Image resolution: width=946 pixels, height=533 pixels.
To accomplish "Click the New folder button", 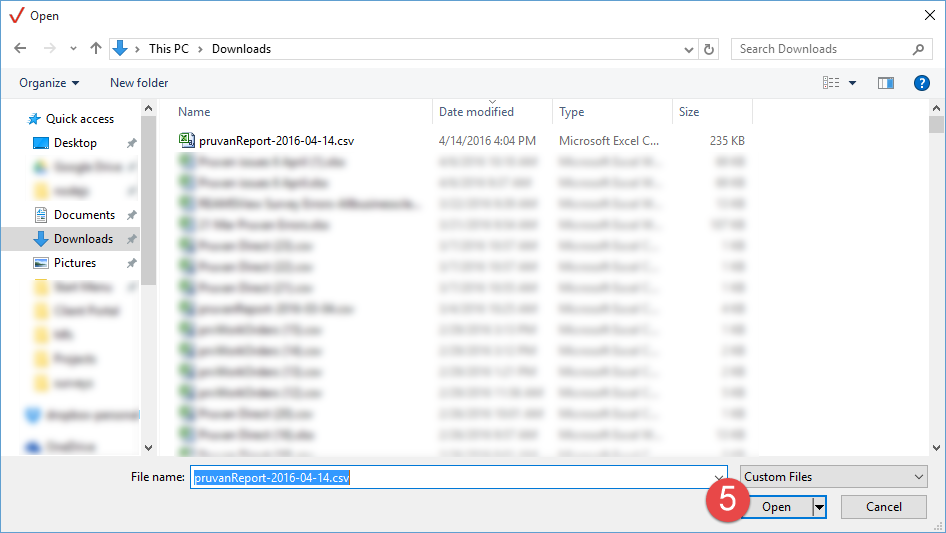I will pyautogui.click(x=139, y=83).
